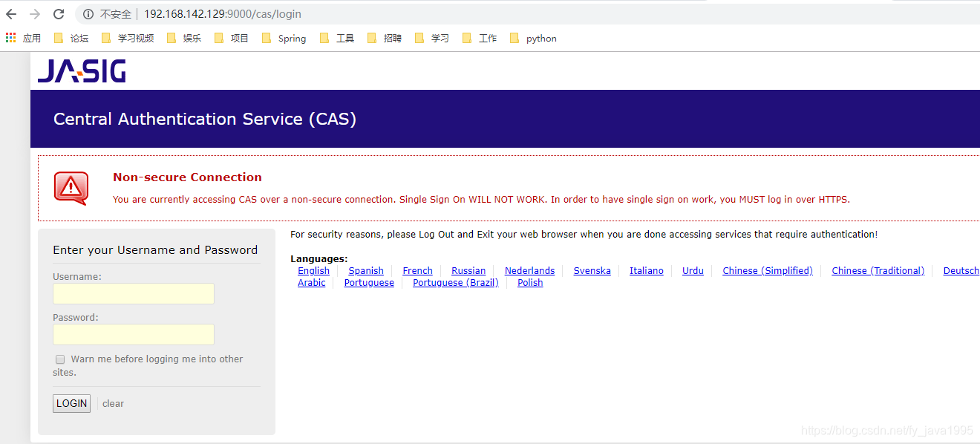Switch language to Arabic
The height and width of the screenshot is (444, 980).
312,283
